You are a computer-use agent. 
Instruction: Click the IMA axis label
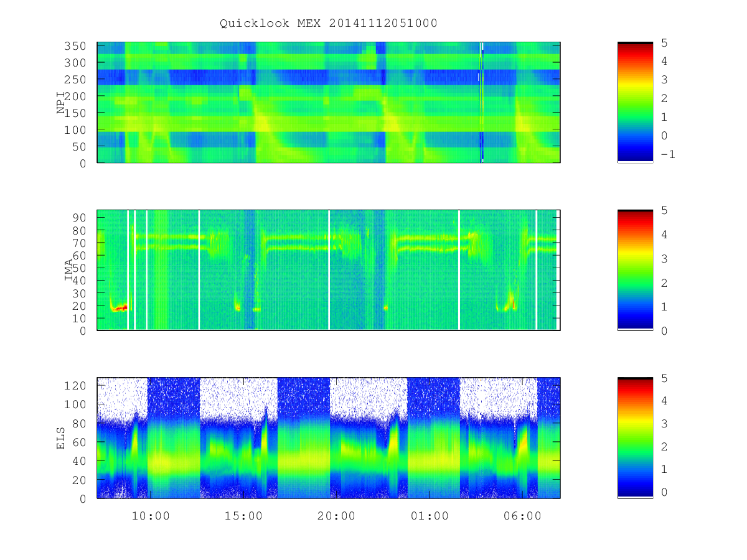(x=69, y=269)
